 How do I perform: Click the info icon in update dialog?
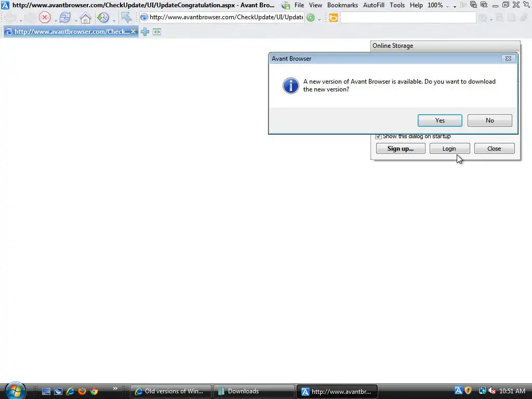pyautogui.click(x=291, y=86)
